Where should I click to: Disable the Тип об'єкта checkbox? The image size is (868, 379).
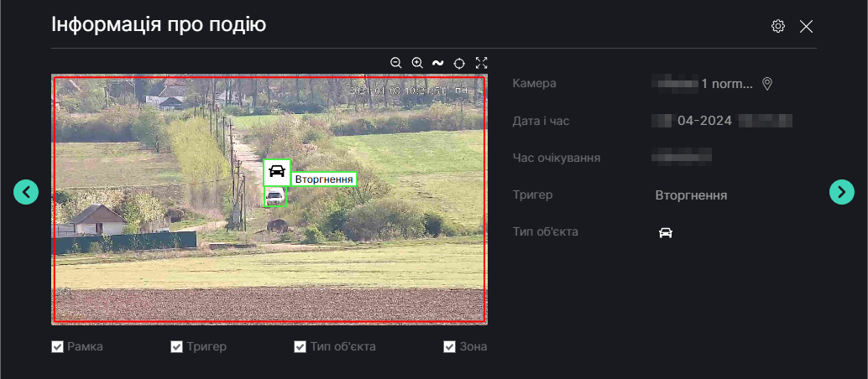[x=300, y=346]
